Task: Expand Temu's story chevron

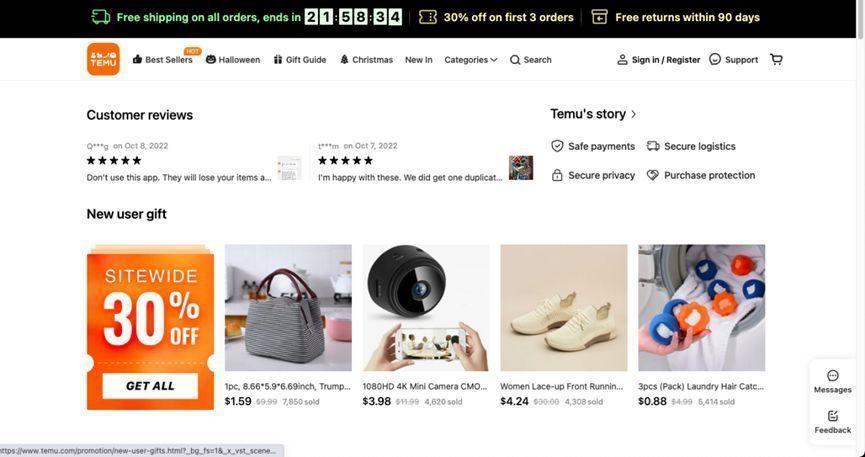Action: (x=634, y=115)
